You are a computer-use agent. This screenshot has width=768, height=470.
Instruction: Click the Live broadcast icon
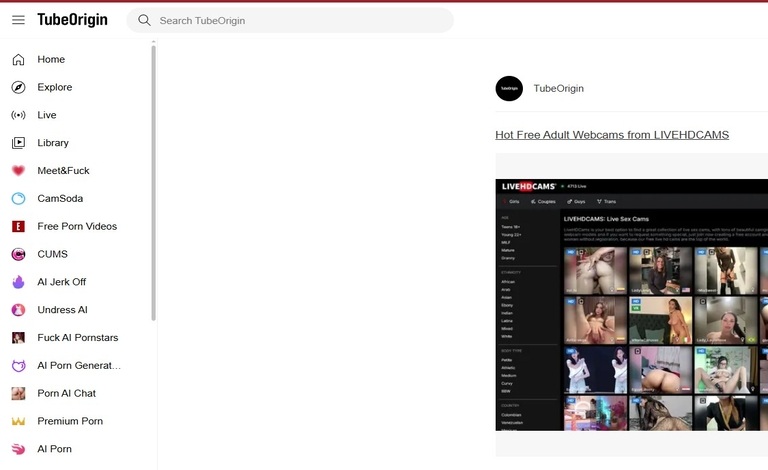click(x=18, y=115)
